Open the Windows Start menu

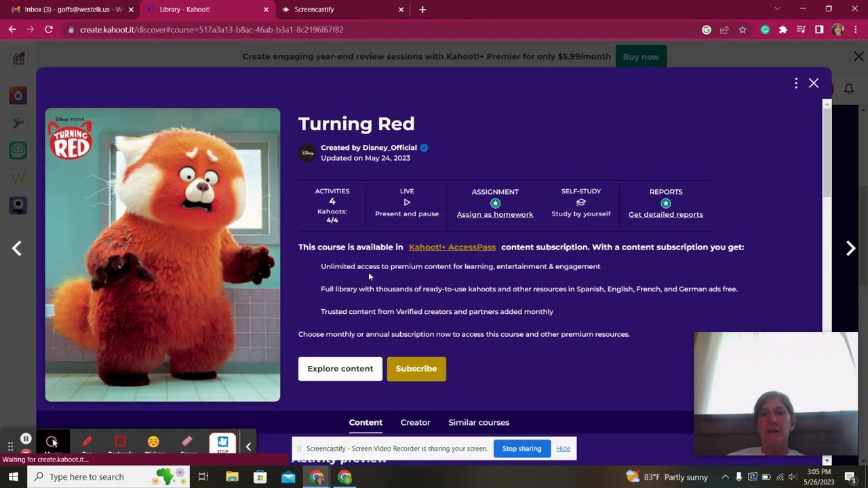coord(14,477)
